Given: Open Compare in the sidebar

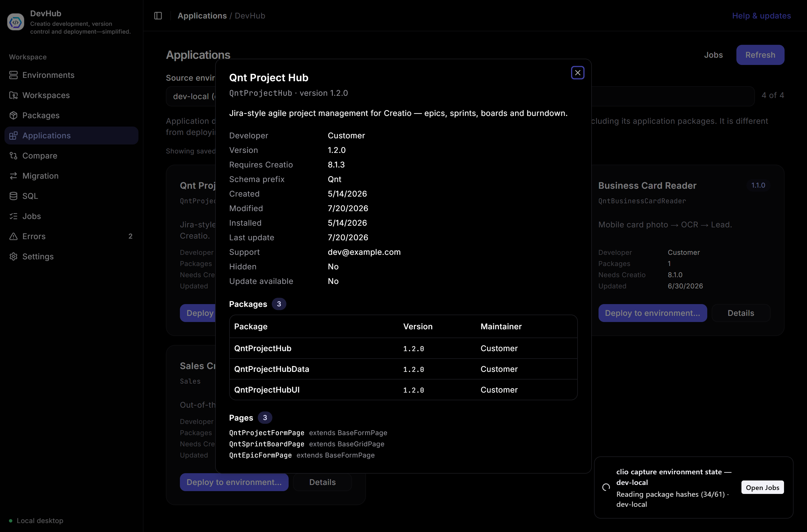Looking at the screenshot, I should coord(71,156).
